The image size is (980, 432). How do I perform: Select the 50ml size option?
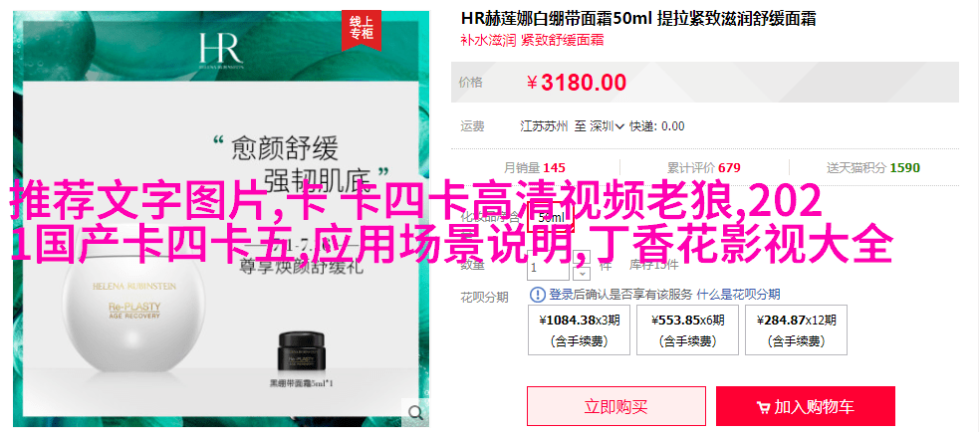pyautogui.click(x=551, y=217)
